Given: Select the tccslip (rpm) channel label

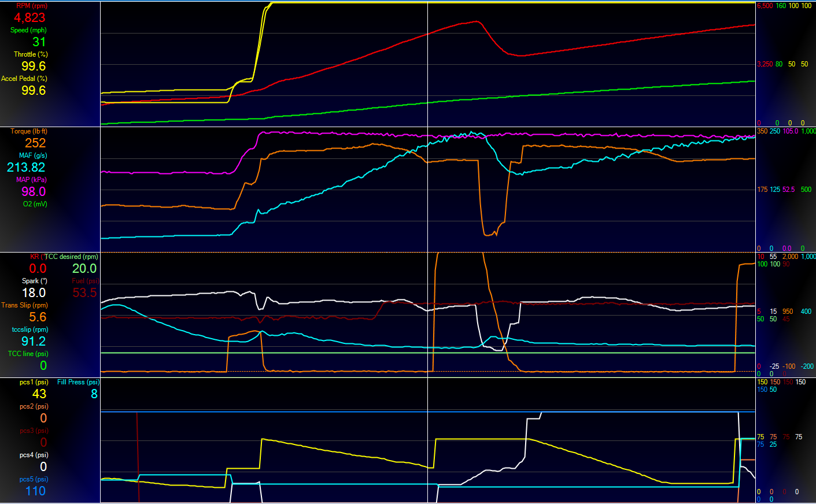Looking at the screenshot, I should [30, 329].
